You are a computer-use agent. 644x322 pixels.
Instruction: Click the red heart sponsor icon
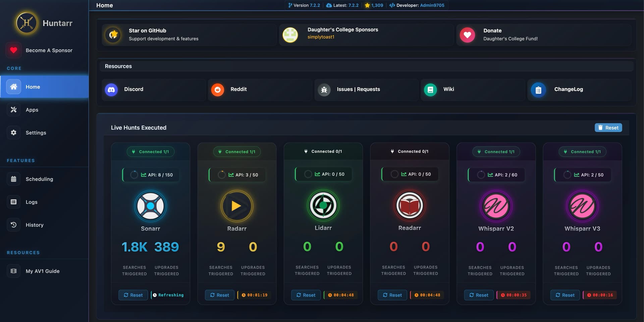(x=13, y=50)
